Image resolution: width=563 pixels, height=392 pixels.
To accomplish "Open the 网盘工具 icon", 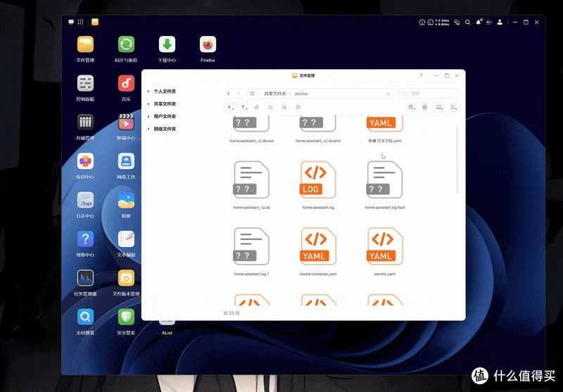I will (126, 161).
